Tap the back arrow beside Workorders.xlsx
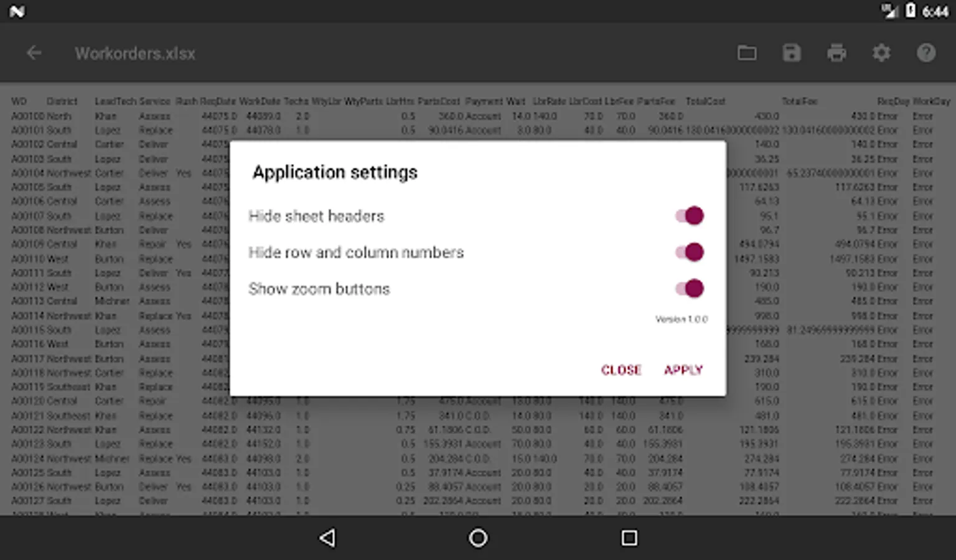Viewport: 956px width, 560px height. tap(34, 54)
